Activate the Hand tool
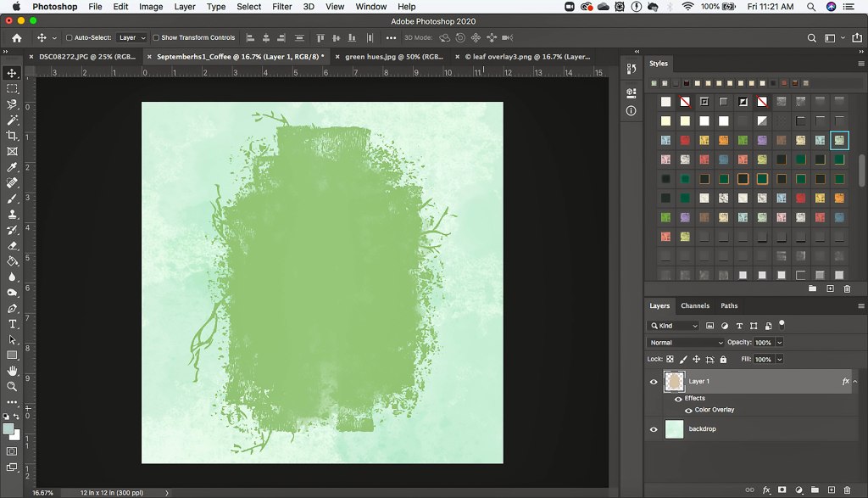The image size is (868, 498). (x=12, y=371)
